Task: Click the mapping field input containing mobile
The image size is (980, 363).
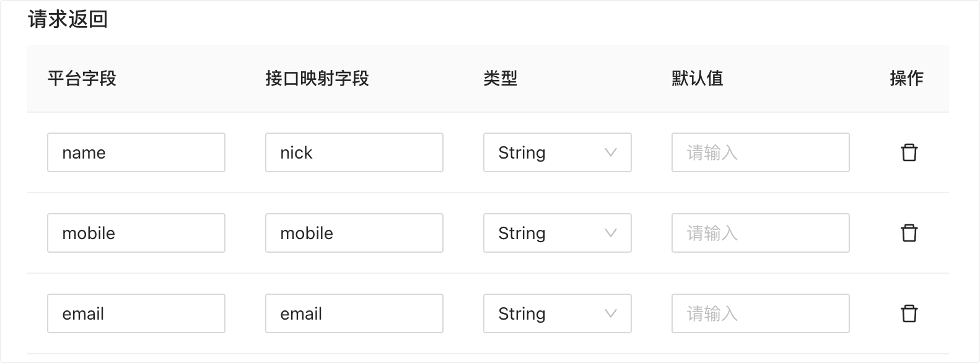Action: [354, 233]
